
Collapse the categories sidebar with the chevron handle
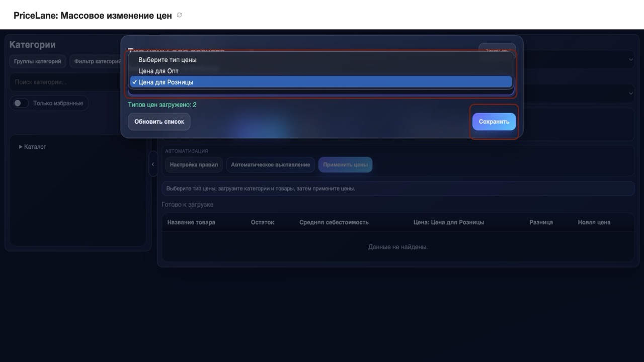[x=153, y=164]
